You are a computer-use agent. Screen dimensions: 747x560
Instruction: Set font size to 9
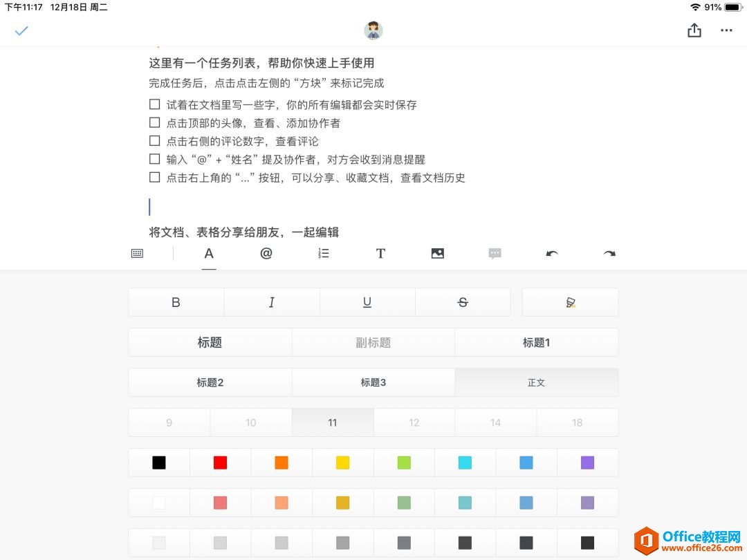(169, 422)
